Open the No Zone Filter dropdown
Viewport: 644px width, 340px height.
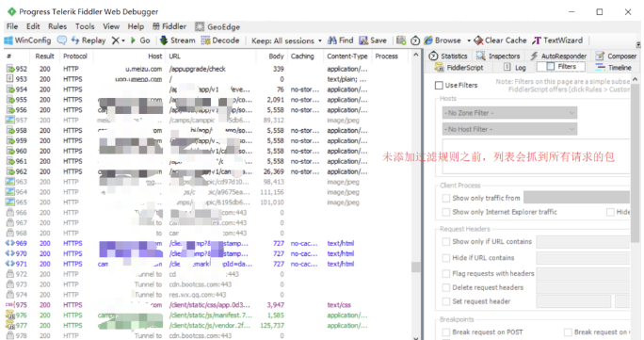(509, 112)
